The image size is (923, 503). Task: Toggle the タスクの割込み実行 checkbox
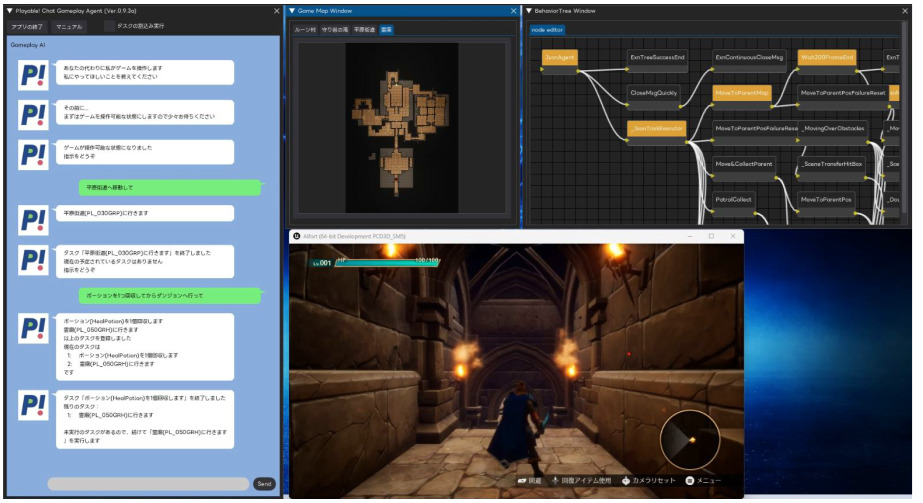(x=109, y=26)
